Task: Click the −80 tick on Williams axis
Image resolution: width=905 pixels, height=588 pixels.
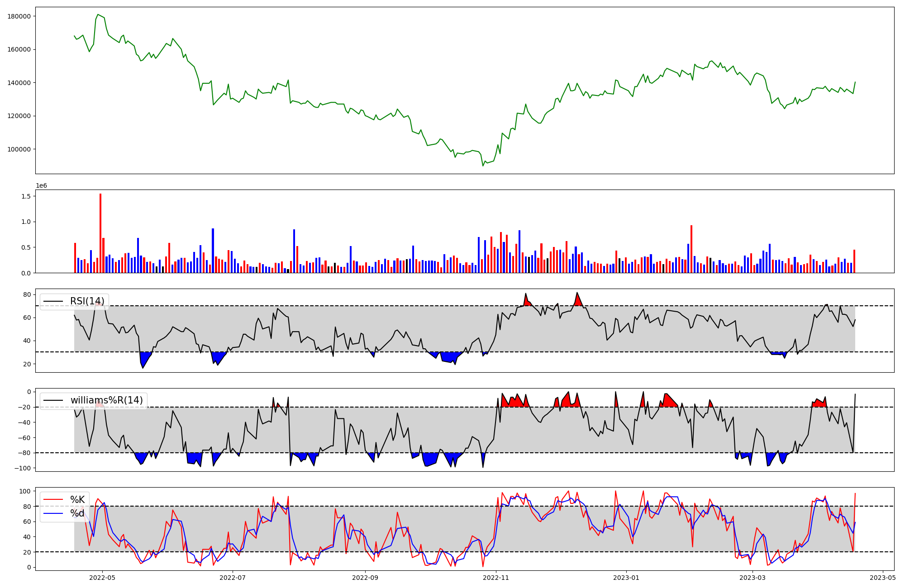Action: [x=24, y=453]
